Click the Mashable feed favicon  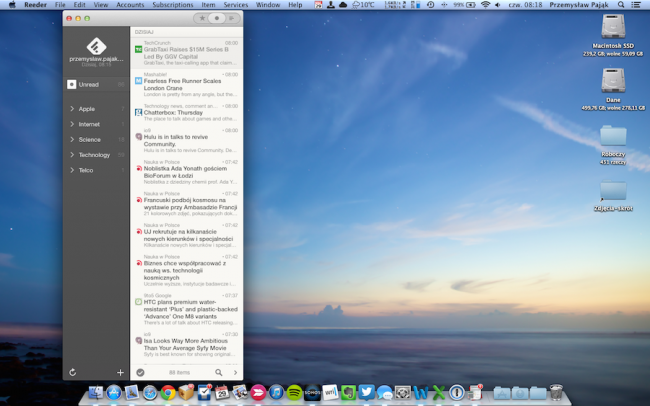(138, 81)
